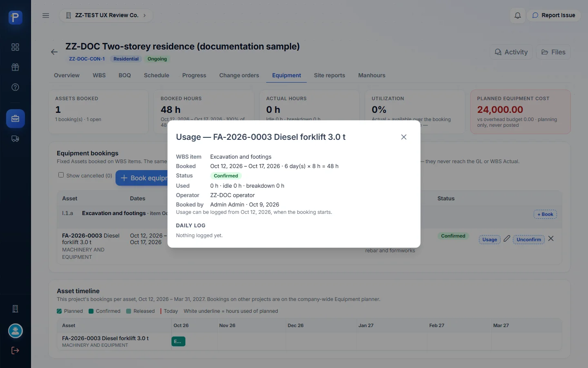This screenshot has width=588, height=368.
Task: Click the Status column header
Action: tap(446, 198)
